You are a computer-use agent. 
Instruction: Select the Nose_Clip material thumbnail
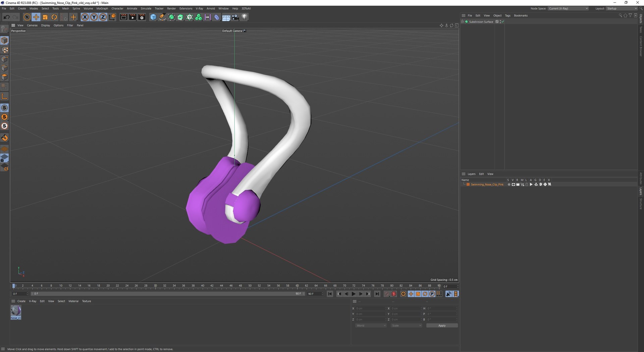coord(16,312)
